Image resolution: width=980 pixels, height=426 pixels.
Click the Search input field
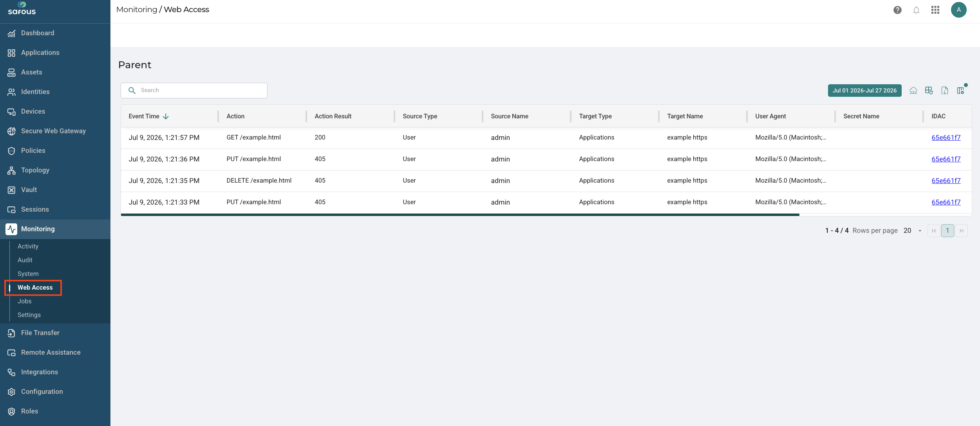pyautogui.click(x=194, y=91)
